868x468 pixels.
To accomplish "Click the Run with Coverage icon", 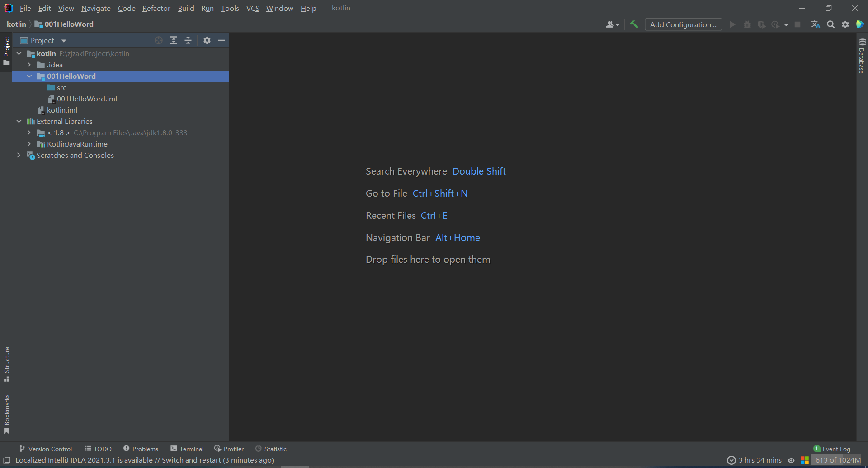I will click(x=761, y=24).
